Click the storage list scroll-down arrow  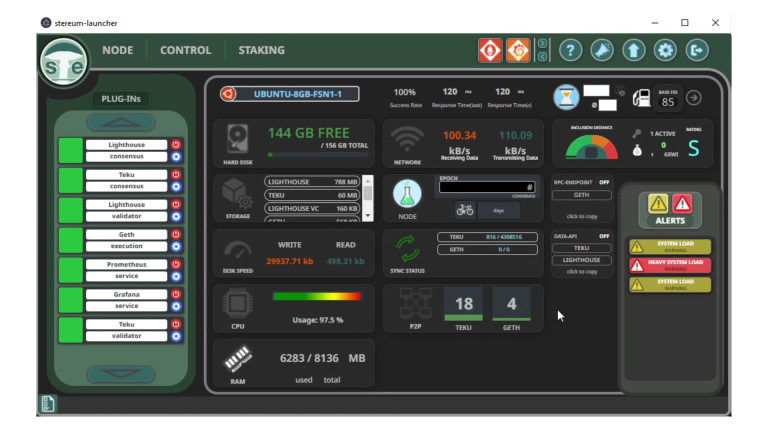[368, 216]
